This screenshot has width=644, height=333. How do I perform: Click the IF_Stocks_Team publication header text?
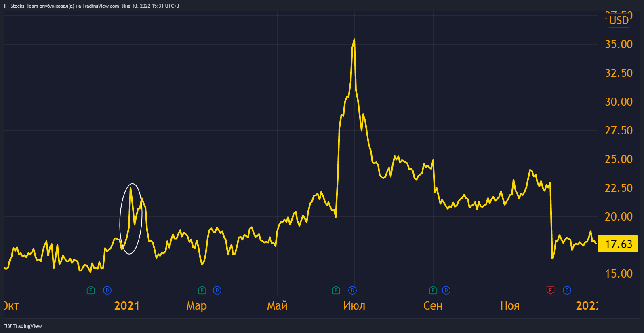pos(91,6)
